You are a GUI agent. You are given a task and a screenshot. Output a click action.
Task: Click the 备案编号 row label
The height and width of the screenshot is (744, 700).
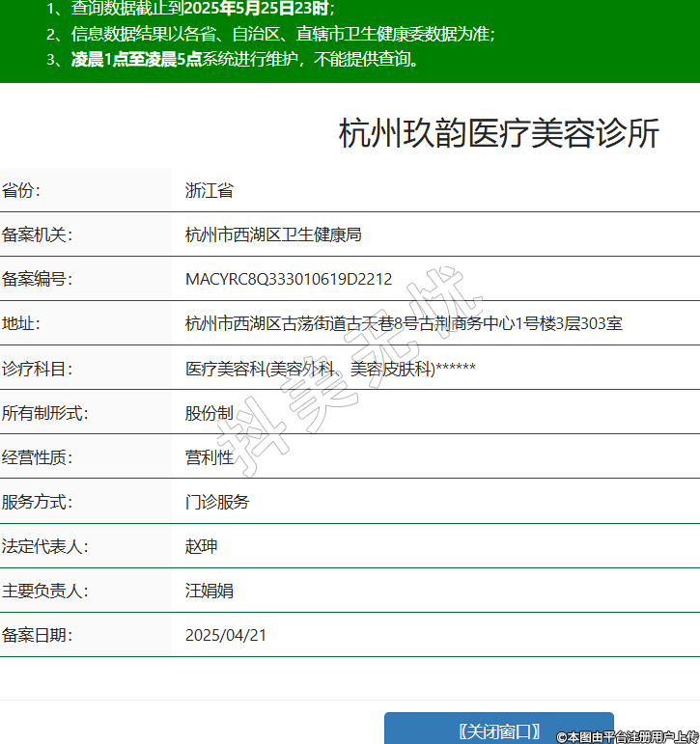click(38, 279)
